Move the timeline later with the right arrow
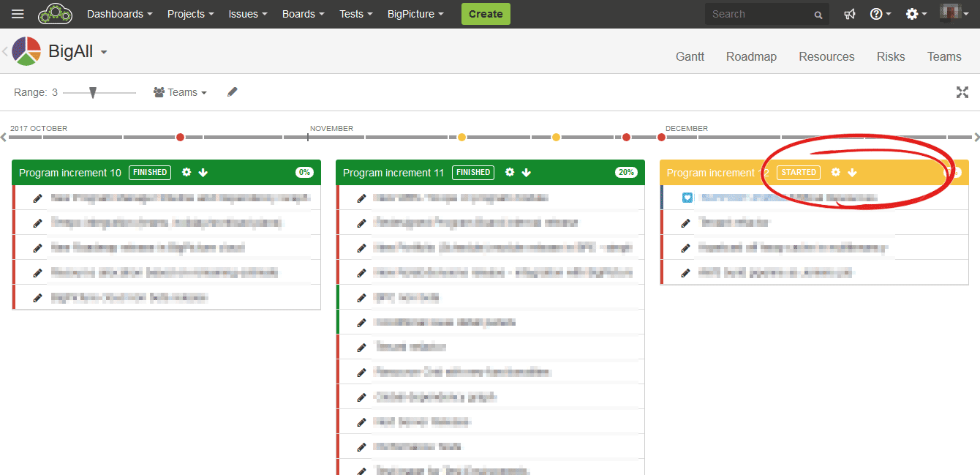This screenshot has height=475, width=980. pyautogui.click(x=976, y=137)
